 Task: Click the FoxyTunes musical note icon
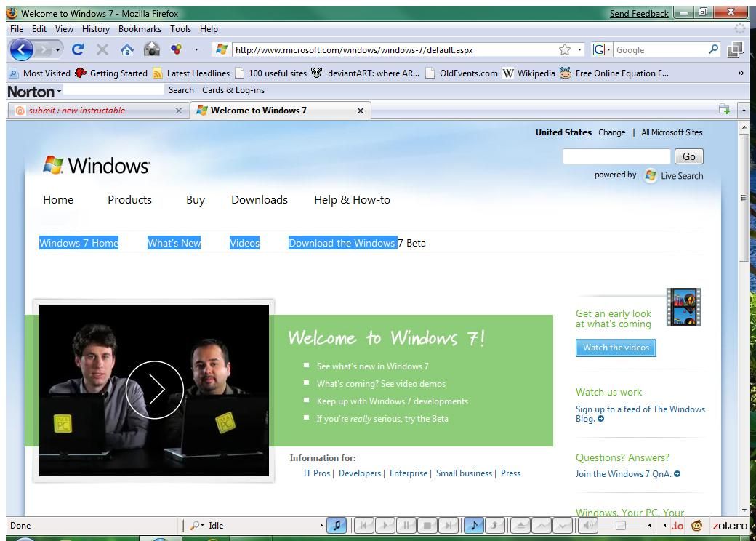[336, 524]
